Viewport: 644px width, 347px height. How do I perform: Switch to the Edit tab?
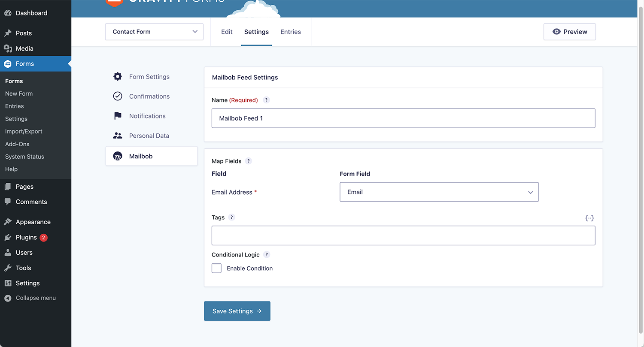point(227,32)
